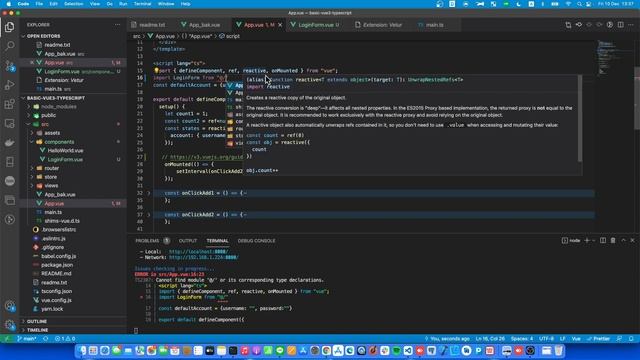
Task: Open the Run and Debug view
Action: pos(9,85)
